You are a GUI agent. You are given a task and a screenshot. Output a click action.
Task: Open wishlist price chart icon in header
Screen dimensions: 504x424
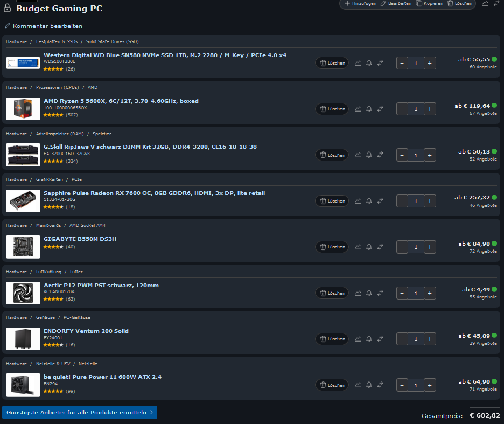(x=485, y=4)
